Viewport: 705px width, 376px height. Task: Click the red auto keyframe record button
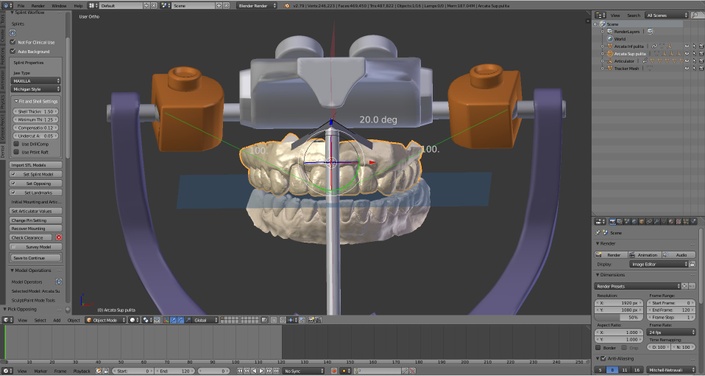coord(334,371)
